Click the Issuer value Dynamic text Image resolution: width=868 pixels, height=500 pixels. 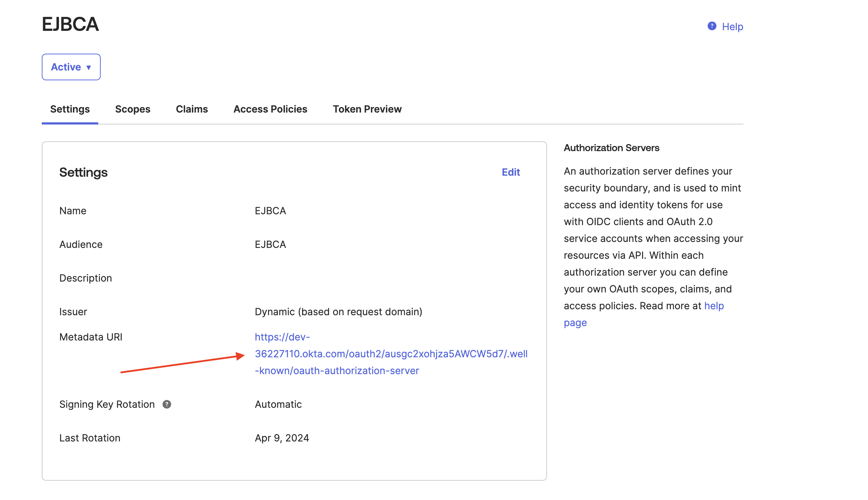coord(338,312)
